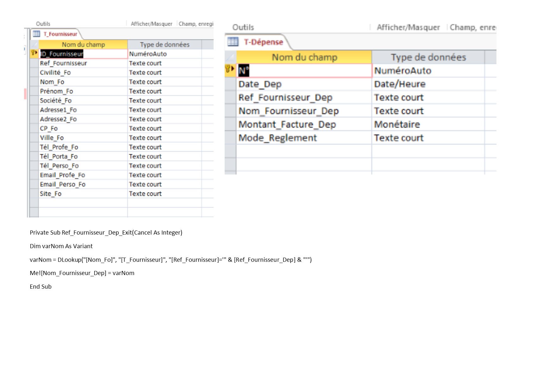Select the Nom_Fo field

coord(83,82)
